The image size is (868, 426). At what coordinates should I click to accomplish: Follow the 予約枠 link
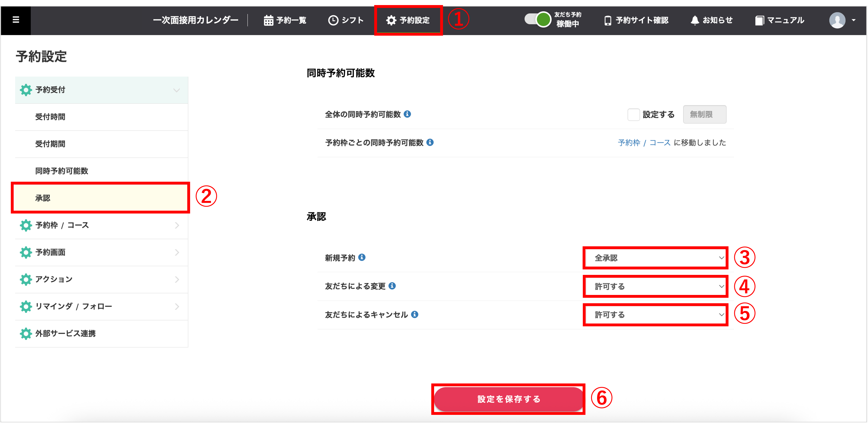tap(629, 143)
